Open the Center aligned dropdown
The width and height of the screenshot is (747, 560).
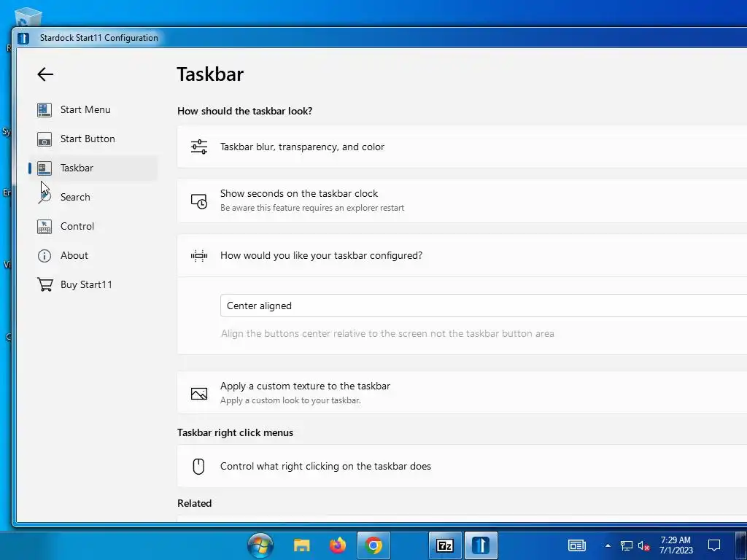[x=484, y=306]
